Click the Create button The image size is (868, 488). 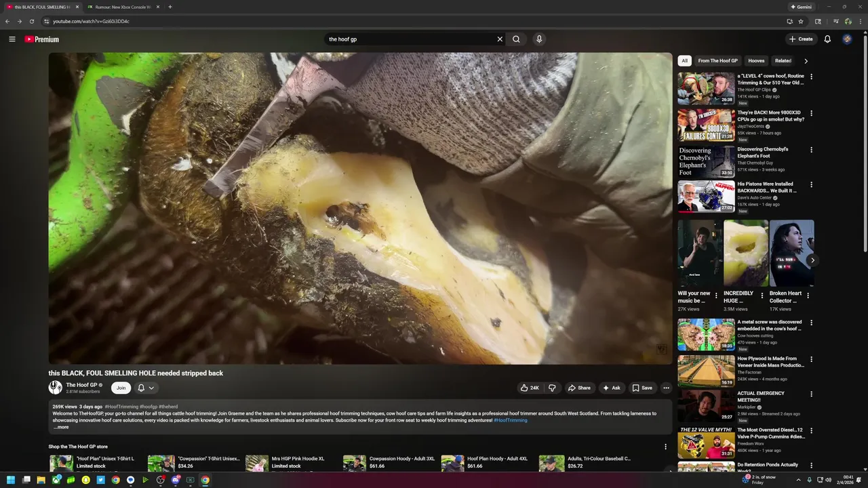pyautogui.click(x=801, y=39)
